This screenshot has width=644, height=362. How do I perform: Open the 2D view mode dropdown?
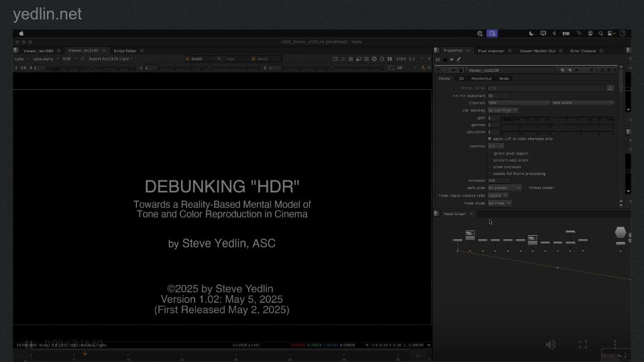[407, 68]
